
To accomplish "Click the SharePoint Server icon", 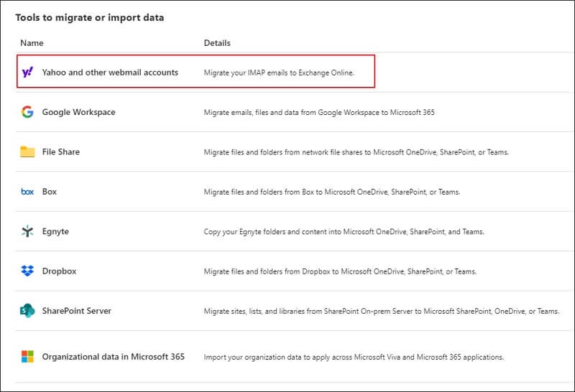I will coord(27,311).
